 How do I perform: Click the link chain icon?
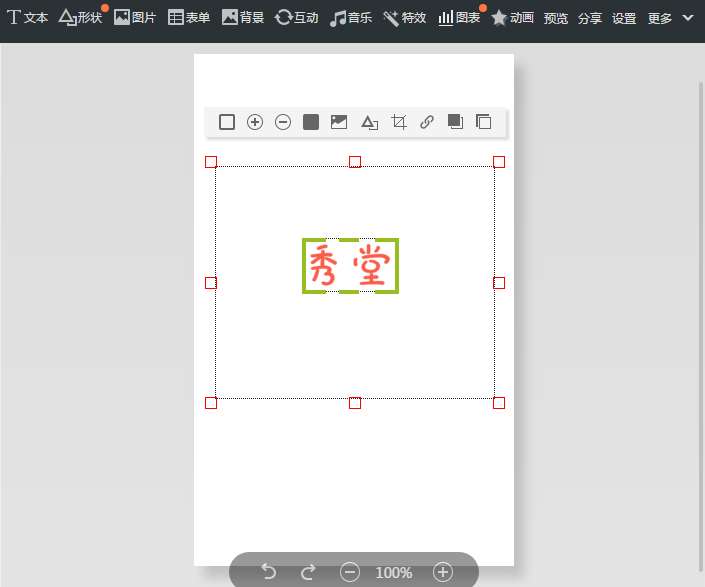[427, 122]
